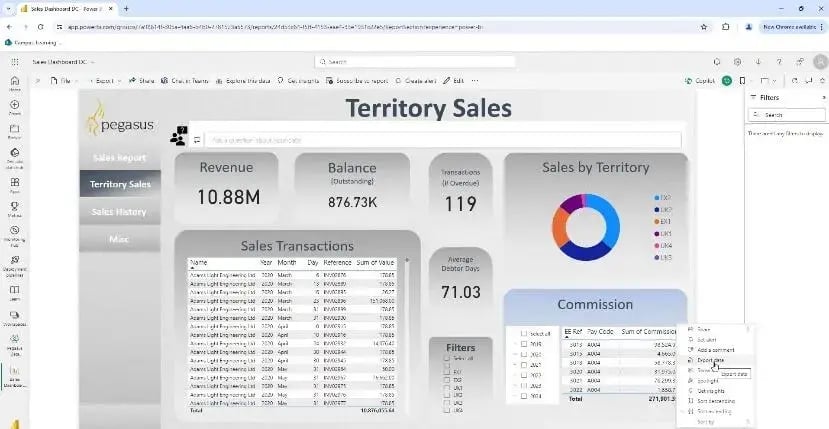Bookmark this page with the browser star icon
The image size is (829, 429).
704,26
